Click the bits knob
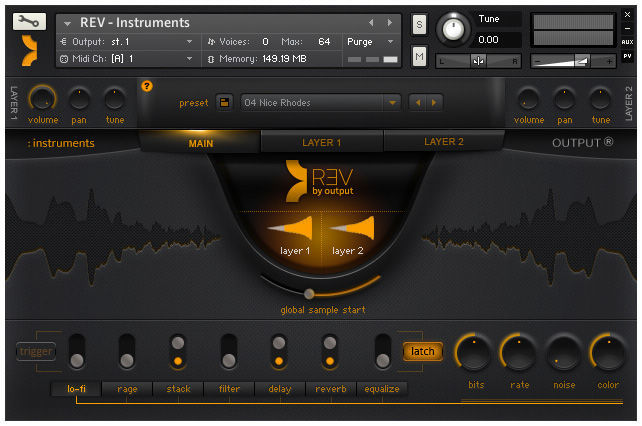This screenshot has width=642, height=426. coord(474,352)
